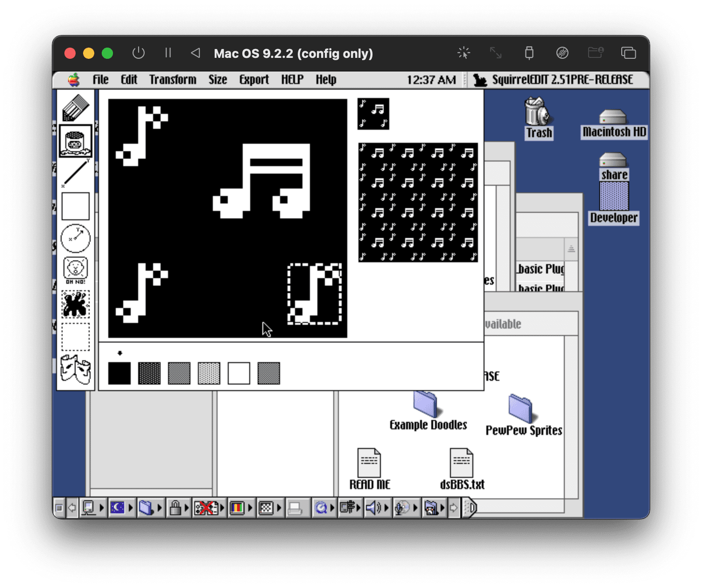Click inside the dashed selection on canvas
Screen dimensions: 702x588
pos(315,294)
